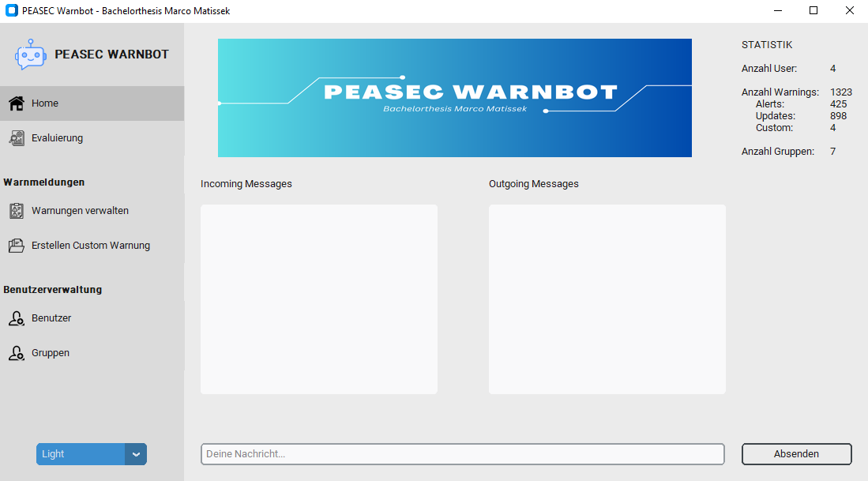Click the PEASEC WARNBOT banner image
This screenshot has width=868, height=481.
pos(454,98)
